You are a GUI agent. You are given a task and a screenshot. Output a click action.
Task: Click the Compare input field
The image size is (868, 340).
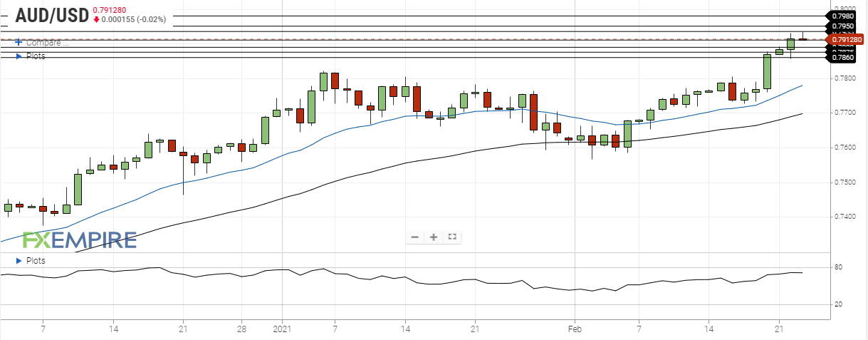[47, 42]
